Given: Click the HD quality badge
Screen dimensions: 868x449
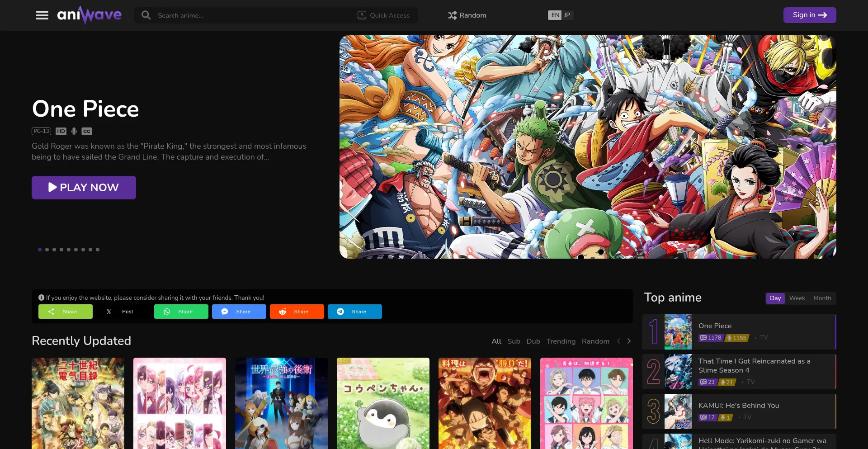Looking at the screenshot, I should tap(61, 131).
